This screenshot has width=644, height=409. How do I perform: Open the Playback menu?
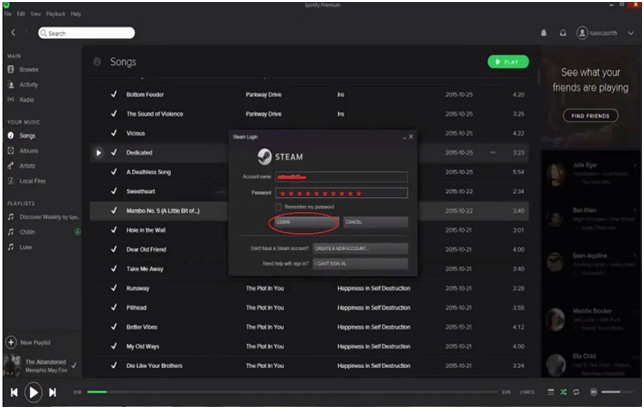pyautogui.click(x=55, y=14)
